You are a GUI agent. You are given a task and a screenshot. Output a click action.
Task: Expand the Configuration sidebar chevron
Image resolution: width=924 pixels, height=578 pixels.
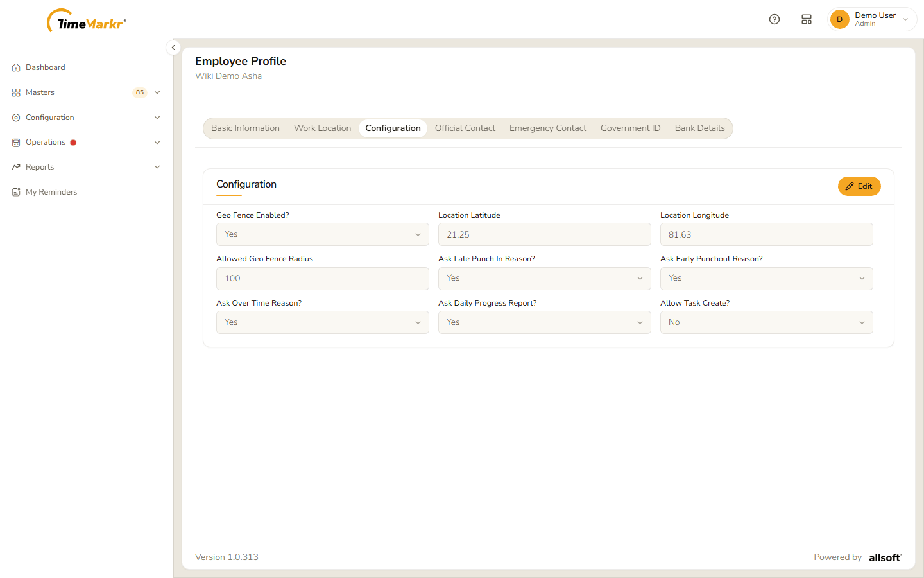[x=157, y=118]
